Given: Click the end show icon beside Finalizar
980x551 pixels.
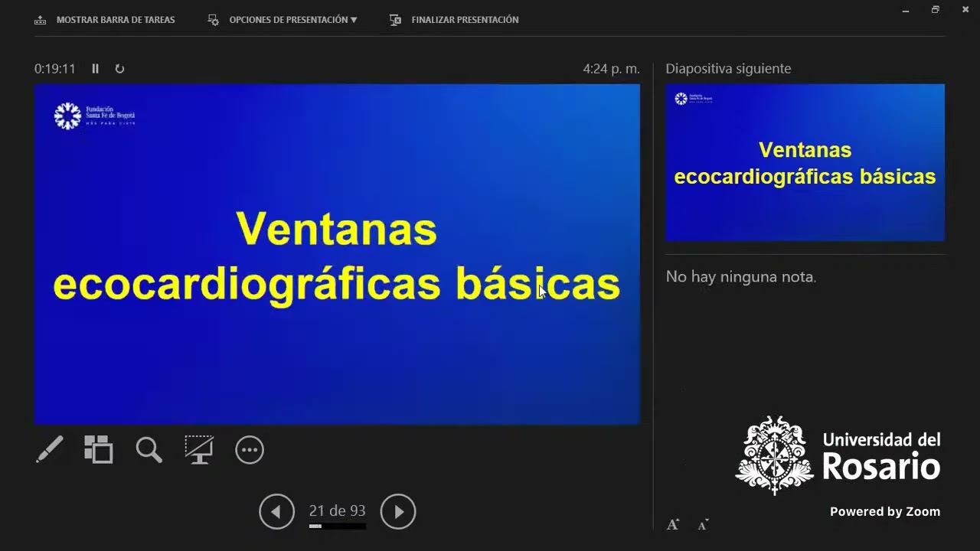Looking at the screenshot, I should [395, 20].
